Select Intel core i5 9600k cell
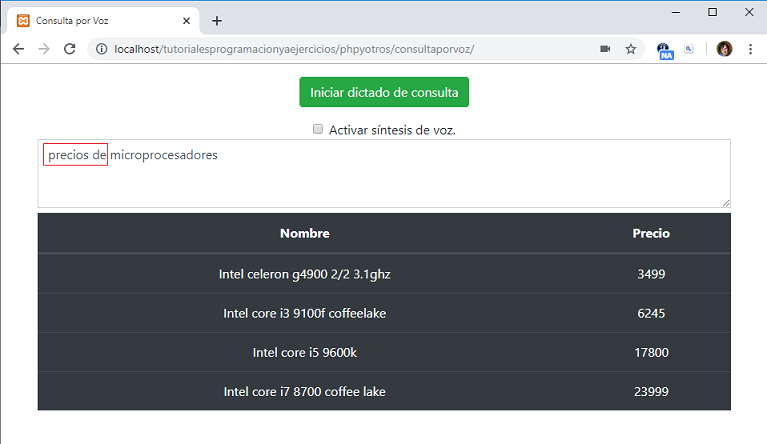The image size is (767, 444). pos(305,352)
